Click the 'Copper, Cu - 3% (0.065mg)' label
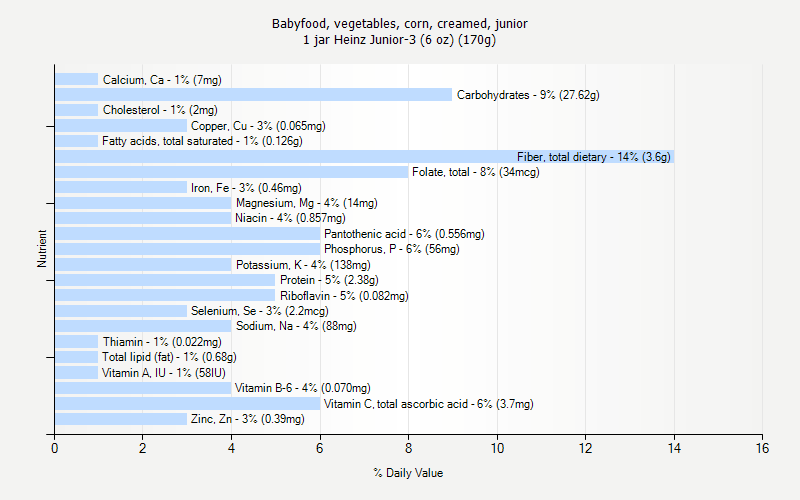This screenshot has height=500, width=800. click(258, 126)
